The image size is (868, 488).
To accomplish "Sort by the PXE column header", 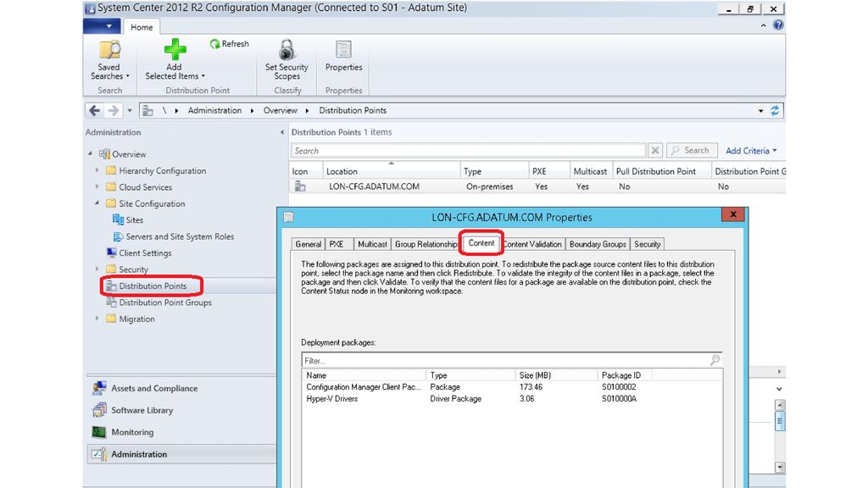I will point(549,171).
